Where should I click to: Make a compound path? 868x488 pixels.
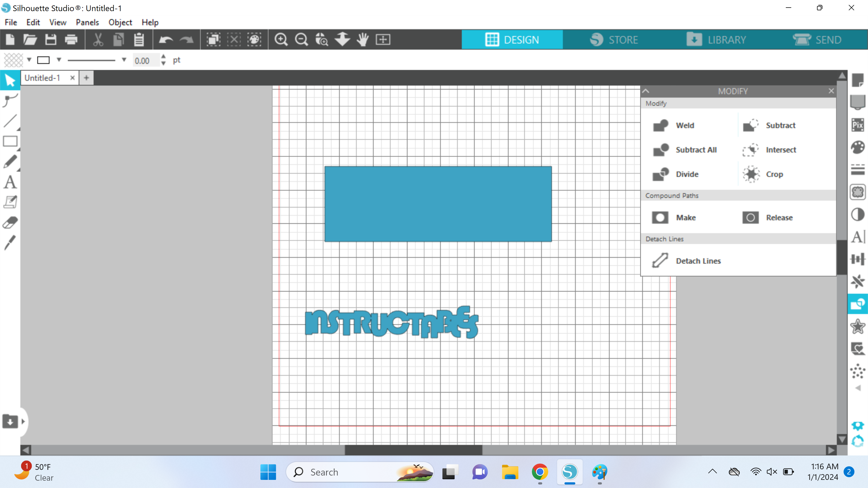point(674,217)
